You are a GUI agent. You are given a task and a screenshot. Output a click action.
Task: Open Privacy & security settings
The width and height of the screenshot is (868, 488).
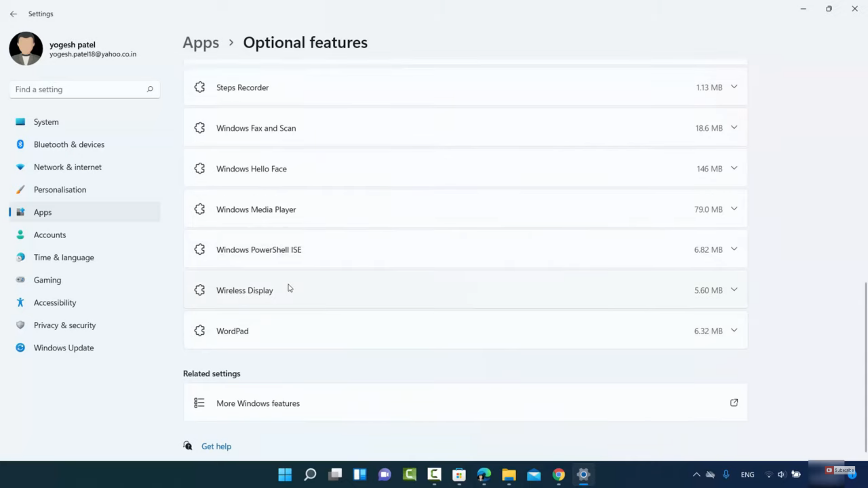click(85, 325)
